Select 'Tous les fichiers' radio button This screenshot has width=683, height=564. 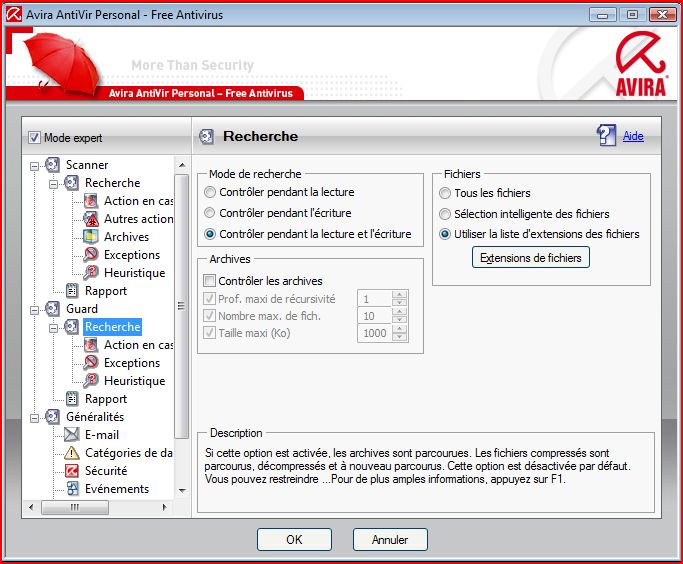pyautogui.click(x=445, y=193)
